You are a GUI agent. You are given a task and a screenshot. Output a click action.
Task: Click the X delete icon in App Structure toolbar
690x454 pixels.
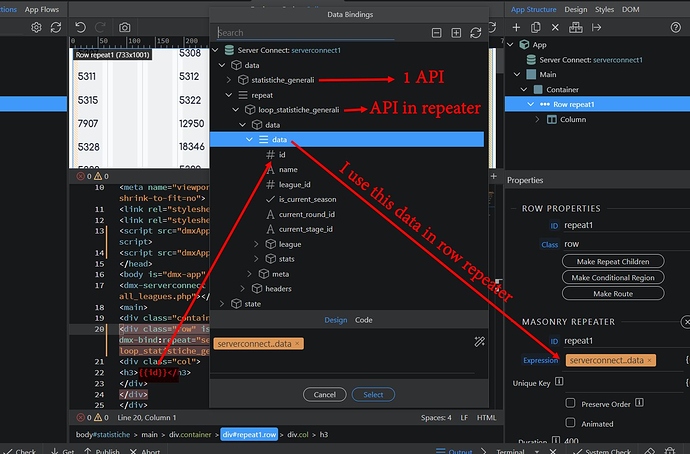[x=555, y=27]
